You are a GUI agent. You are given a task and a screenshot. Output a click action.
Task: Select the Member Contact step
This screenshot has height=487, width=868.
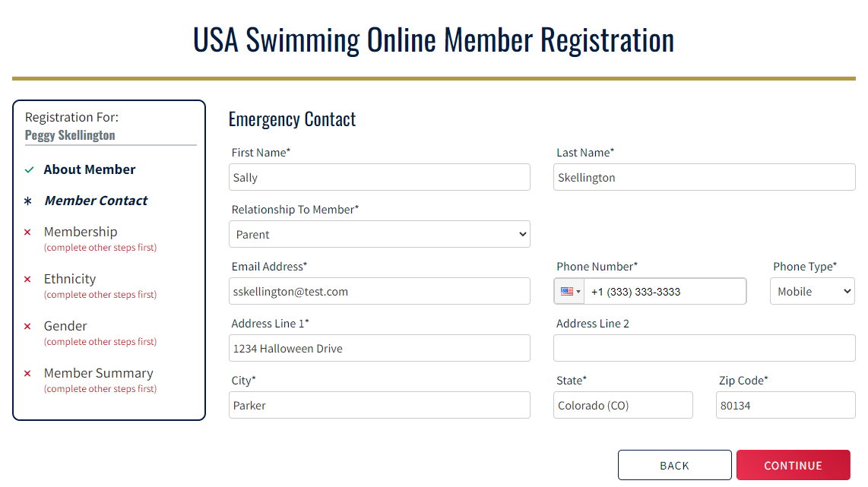click(96, 201)
